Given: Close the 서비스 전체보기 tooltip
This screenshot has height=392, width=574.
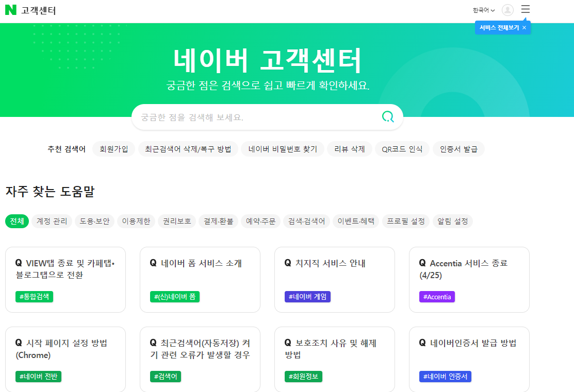Looking at the screenshot, I should point(524,28).
